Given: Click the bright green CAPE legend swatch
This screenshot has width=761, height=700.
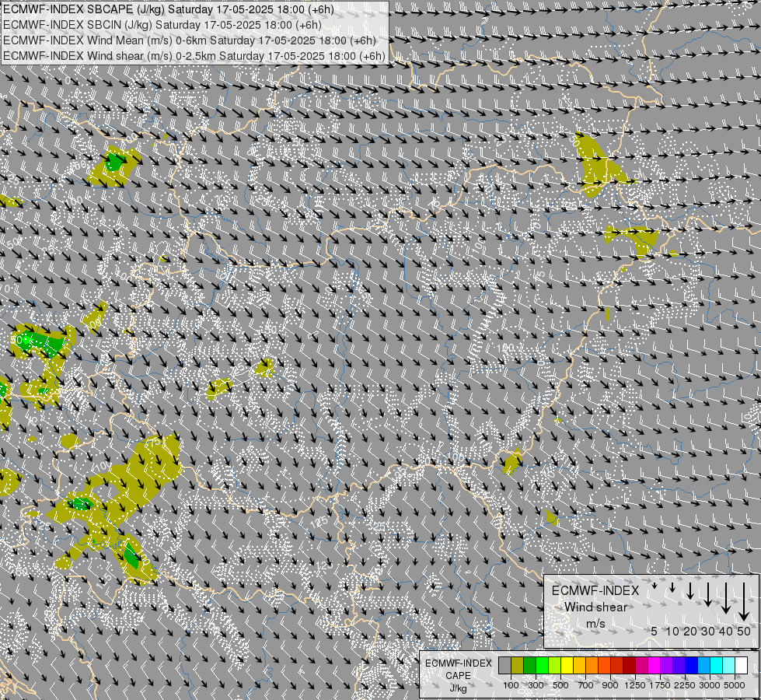Looking at the screenshot, I should (x=542, y=665).
